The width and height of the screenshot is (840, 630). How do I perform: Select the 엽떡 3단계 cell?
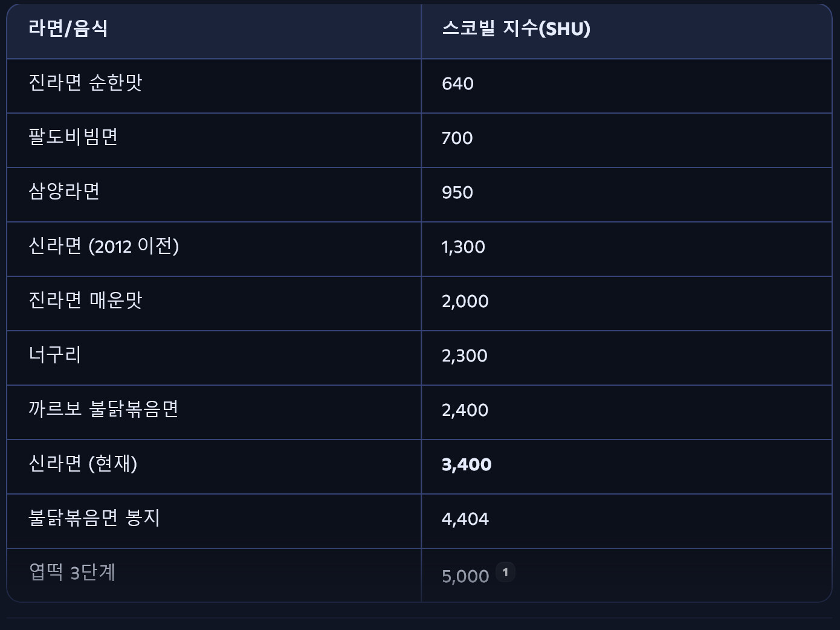coord(214,575)
